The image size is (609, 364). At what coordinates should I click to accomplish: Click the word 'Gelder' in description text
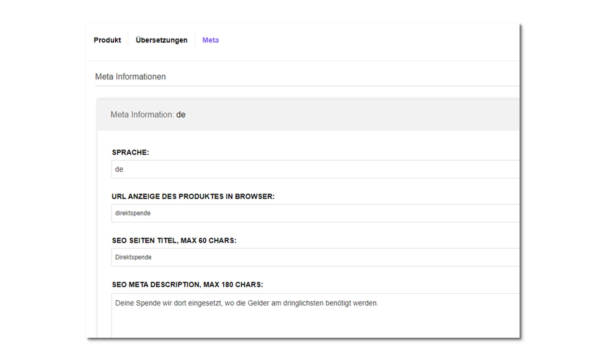tap(258, 303)
